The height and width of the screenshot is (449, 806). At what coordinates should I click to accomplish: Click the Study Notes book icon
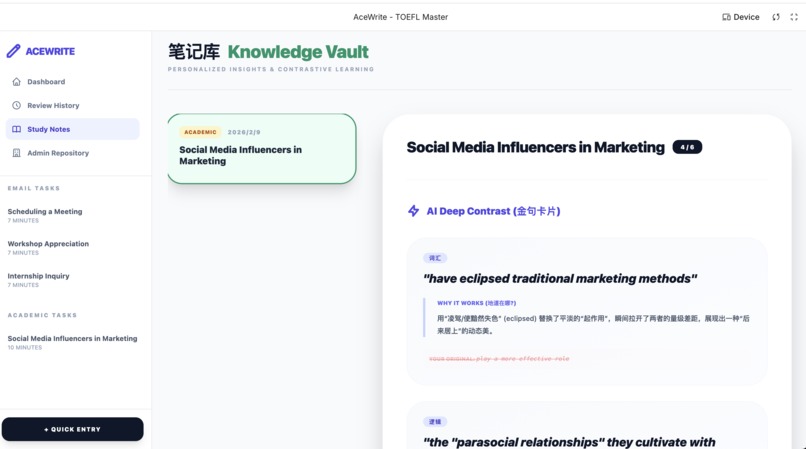(16, 129)
